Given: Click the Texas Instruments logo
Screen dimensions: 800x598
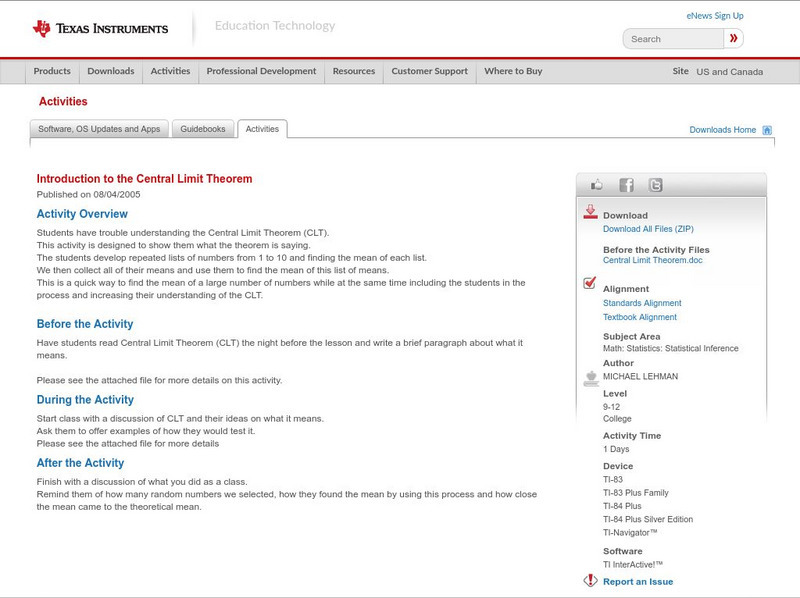Looking at the screenshot, I should pyautogui.click(x=101, y=29).
